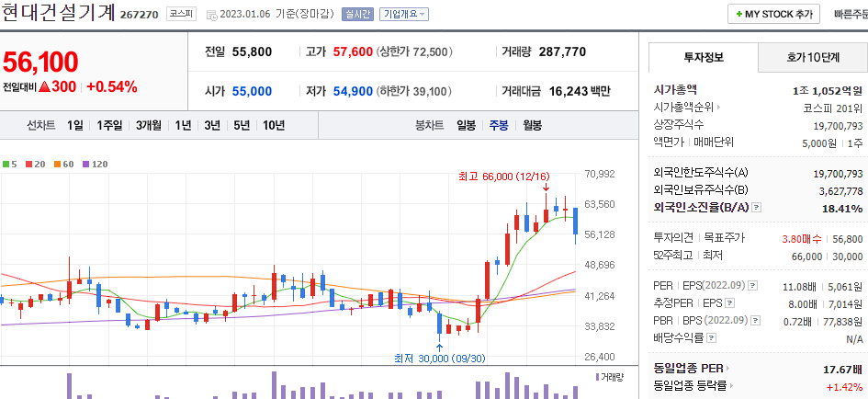Select the 10년 line chart period
Image resolution: width=868 pixels, height=399 pixels.
(x=274, y=125)
